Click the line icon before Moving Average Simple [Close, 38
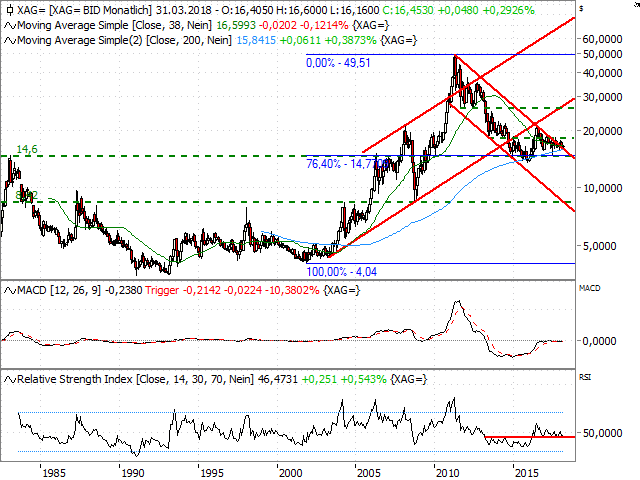The image size is (640, 480). [x=10, y=26]
